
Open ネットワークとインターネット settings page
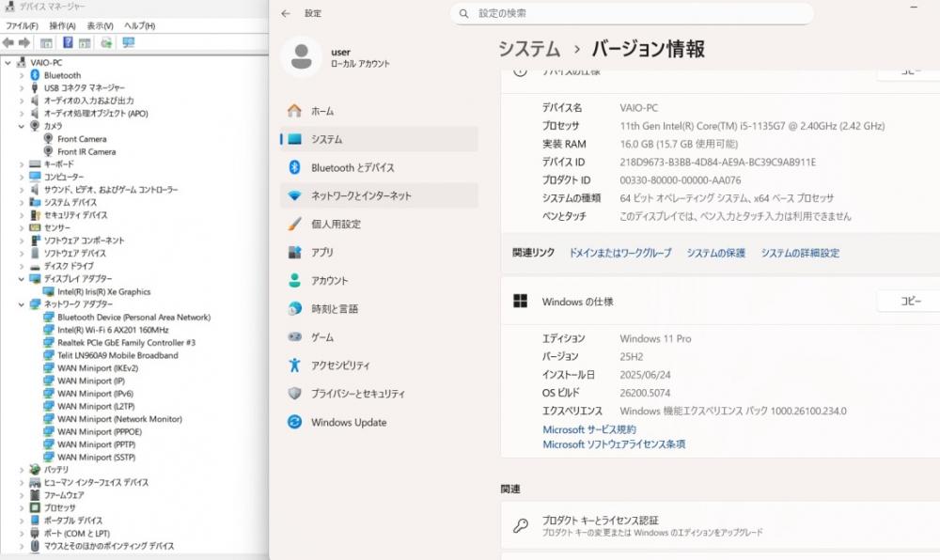[x=379, y=195]
